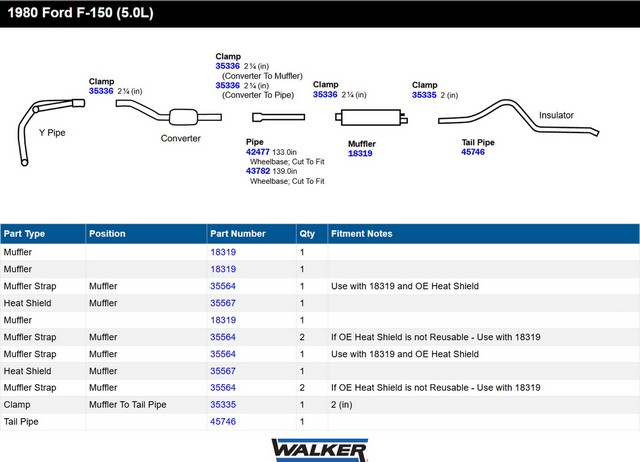Click 35335 in the Clamp table row
The image size is (640, 462).
pos(222,405)
